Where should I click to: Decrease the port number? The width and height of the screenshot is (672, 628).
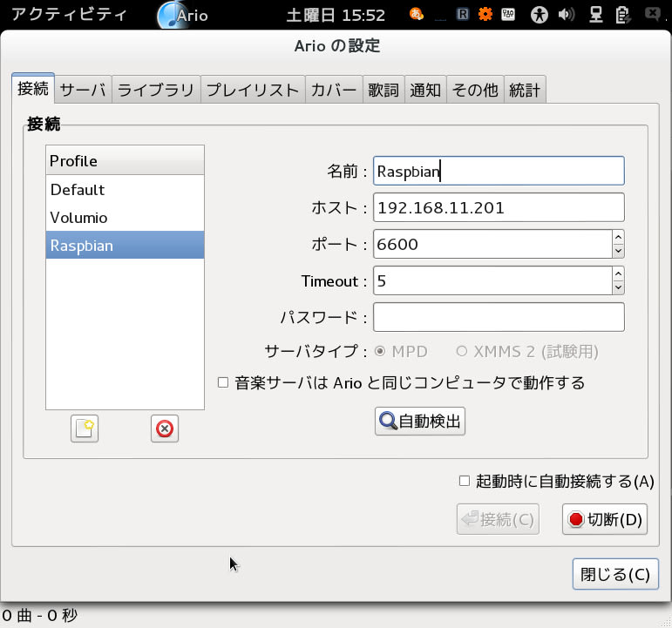tap(618, 251)
